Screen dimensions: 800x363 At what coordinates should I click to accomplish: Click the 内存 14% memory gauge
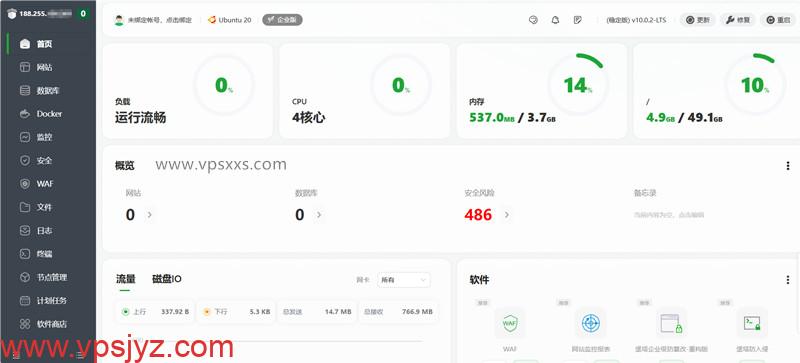[578, 85]
